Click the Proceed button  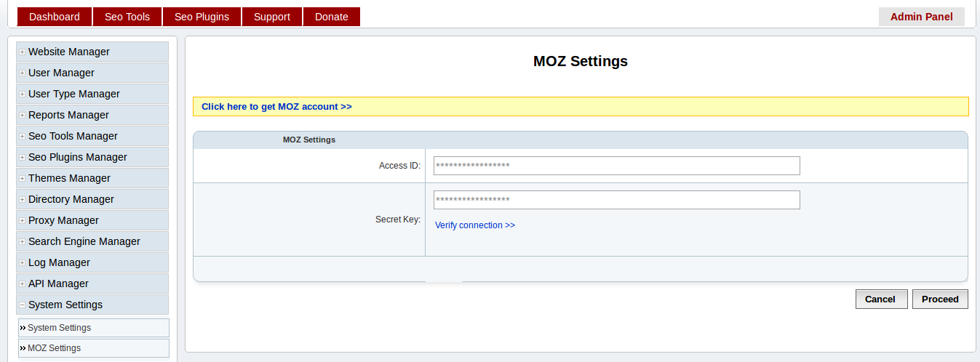[x=940, y=299]
